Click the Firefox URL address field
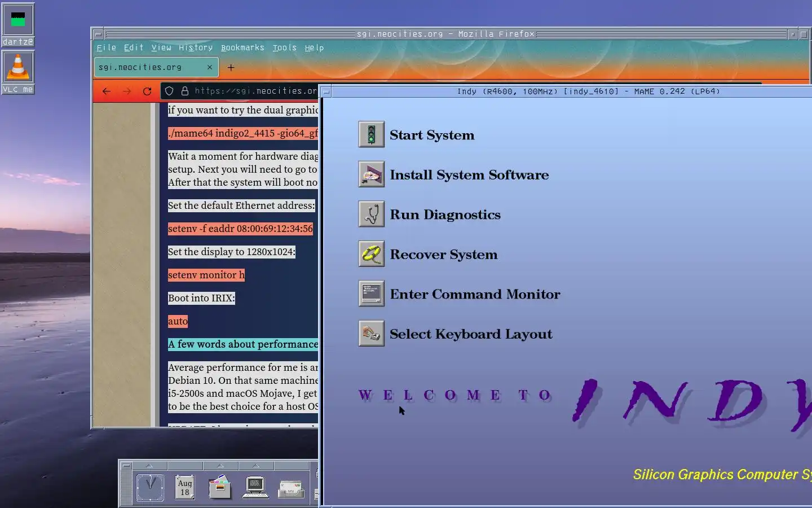812x508 pixels. (x=255, y=91)
